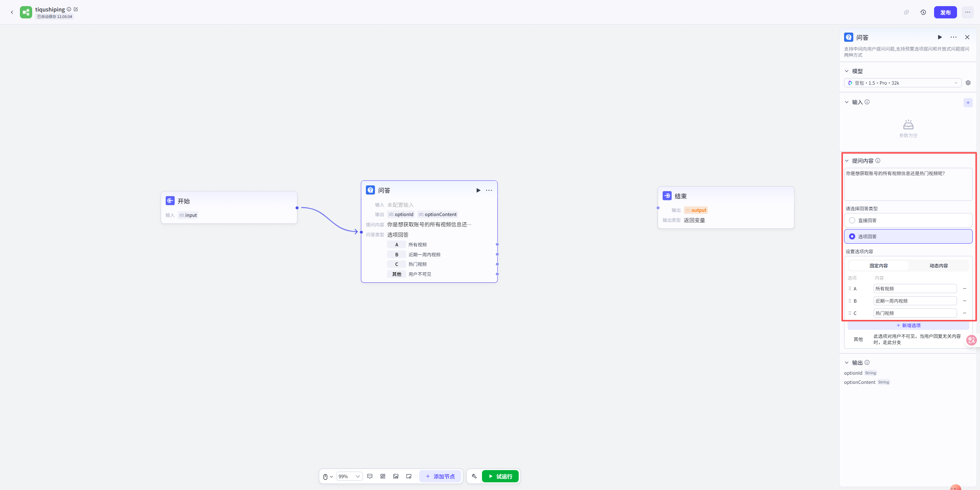Open the version history clock icon
The height and width of the screenshot is (490, 980).
pos(923,12)
